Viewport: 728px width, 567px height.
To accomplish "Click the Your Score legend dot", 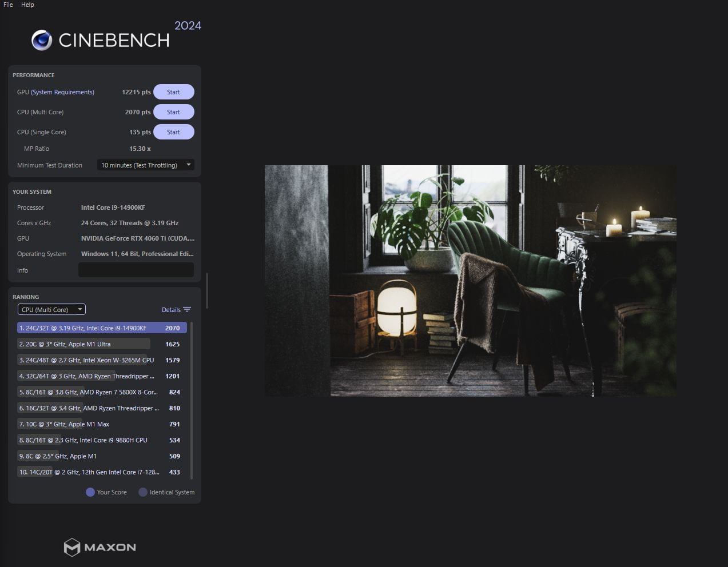I will point(90,492).
